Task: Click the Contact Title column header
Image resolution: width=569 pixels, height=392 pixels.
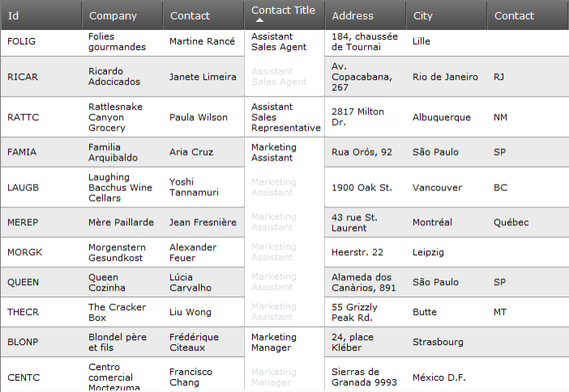Action: point(283,11)
